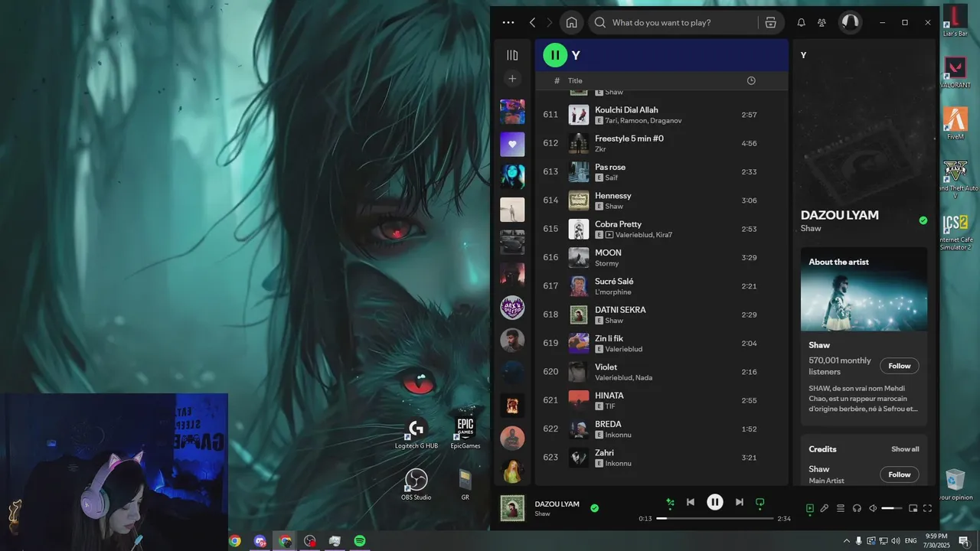
Task: Select the track Violet
Action: point(661,372)
